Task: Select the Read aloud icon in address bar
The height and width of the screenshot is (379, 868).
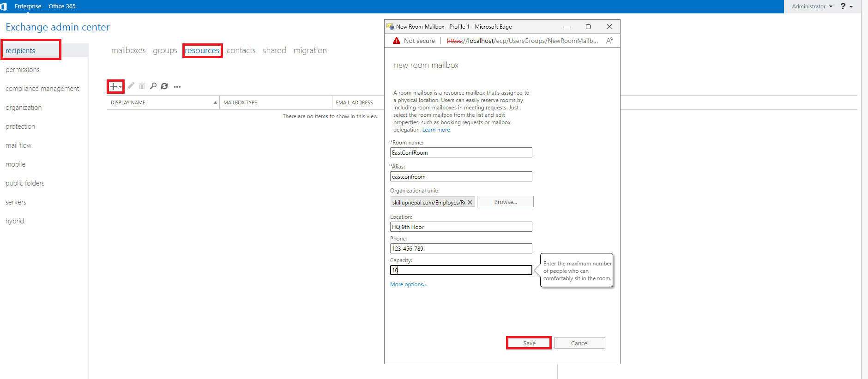Action: pos(609,41)
